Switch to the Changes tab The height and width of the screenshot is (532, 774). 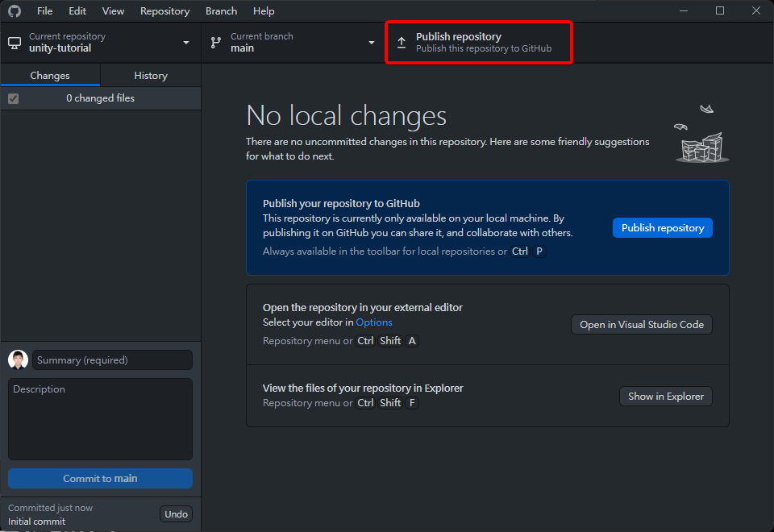[x=50, y=76]
